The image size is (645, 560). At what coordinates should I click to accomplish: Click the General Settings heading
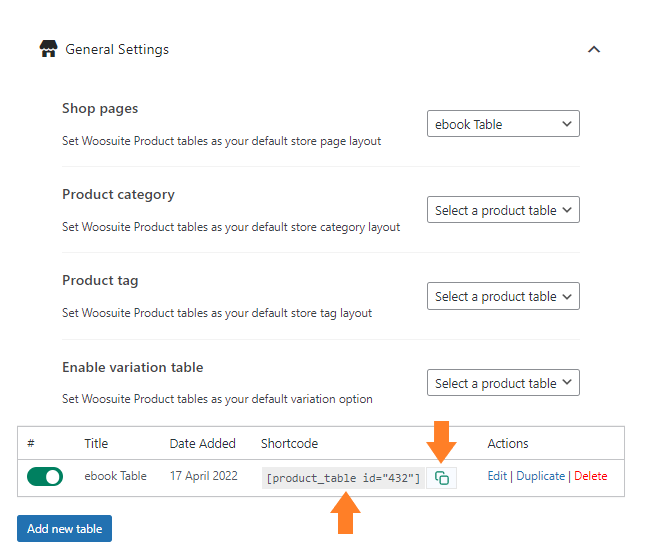117,49
